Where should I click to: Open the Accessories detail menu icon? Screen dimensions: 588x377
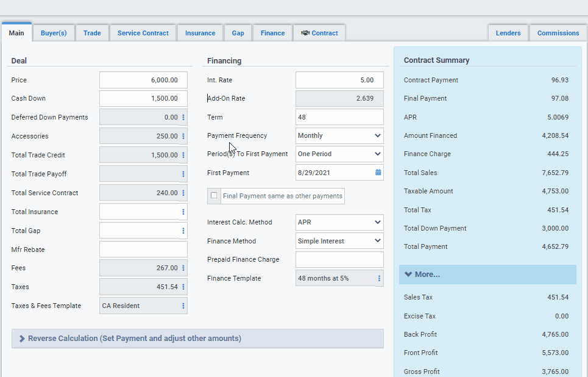(183, 135)
